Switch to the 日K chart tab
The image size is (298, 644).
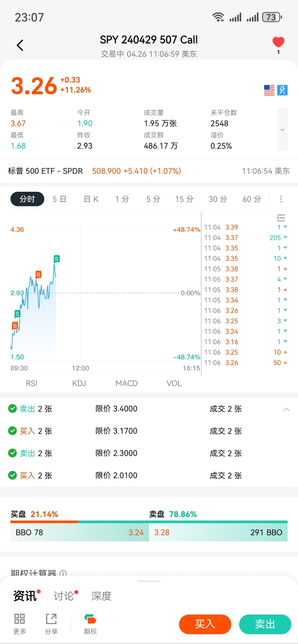(x=91, y=199)
